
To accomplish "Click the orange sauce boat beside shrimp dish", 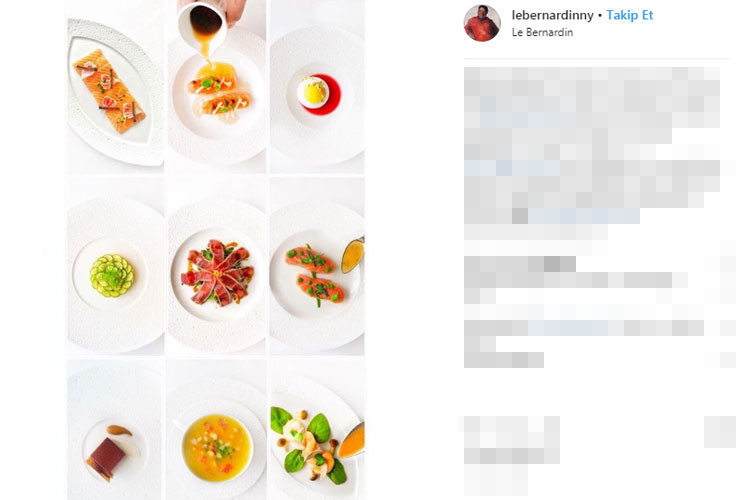I will [352, 440].
